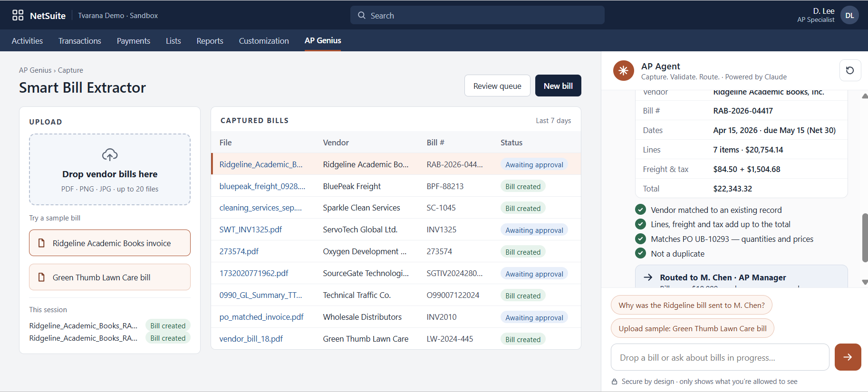Reset the AP Agent conversation
Viewport: 868px width, 392px height.
coord(850,70)
